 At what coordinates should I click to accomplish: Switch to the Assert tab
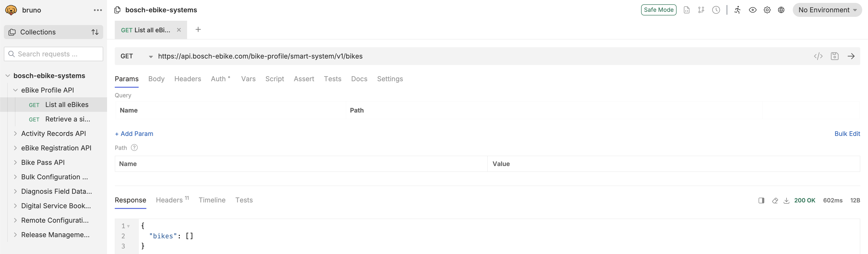pos(304,79)
